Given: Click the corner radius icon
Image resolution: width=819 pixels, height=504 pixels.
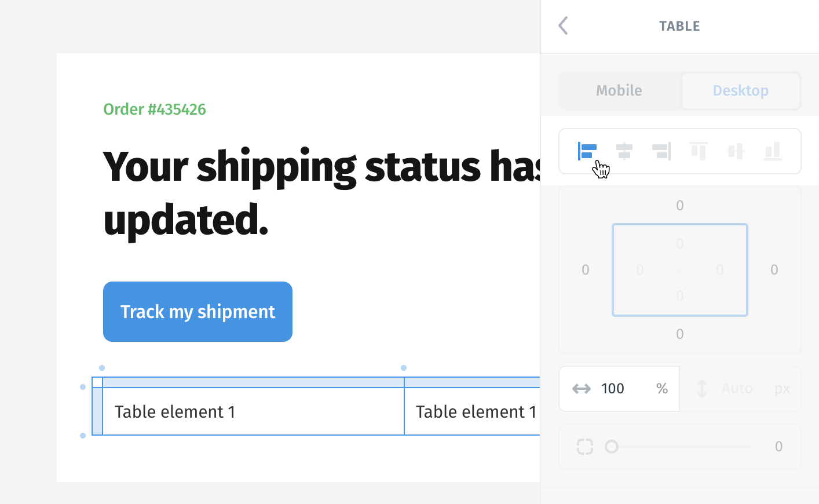Looking at the screenshot, I should click(585, 447).
